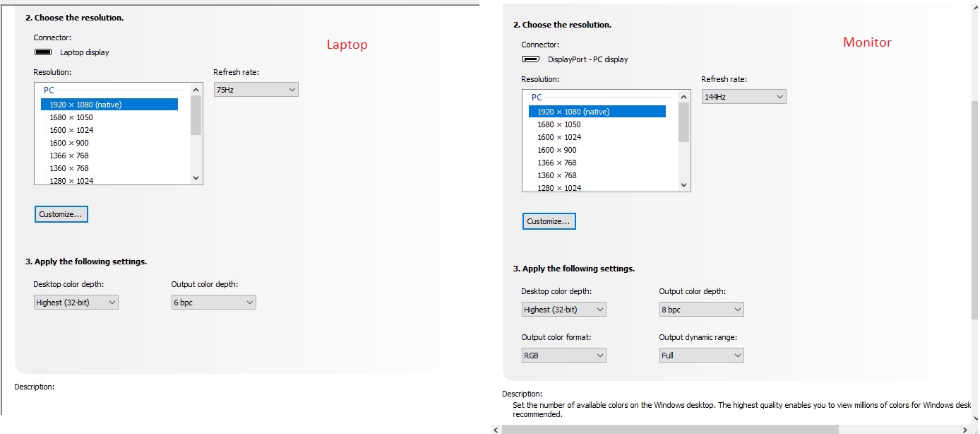
Task: Click the Monitor window horizontal scrollbar thumb
Action: tap(670, 429)
